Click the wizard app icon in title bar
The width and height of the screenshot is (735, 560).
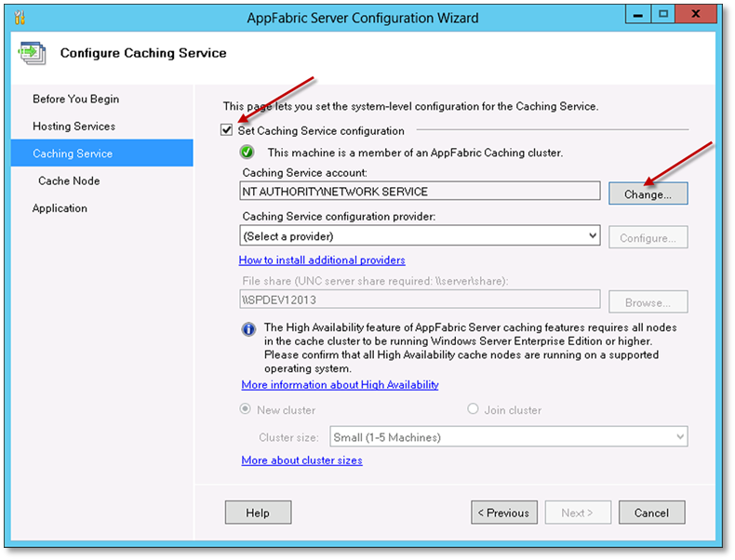tap(20, 18)
